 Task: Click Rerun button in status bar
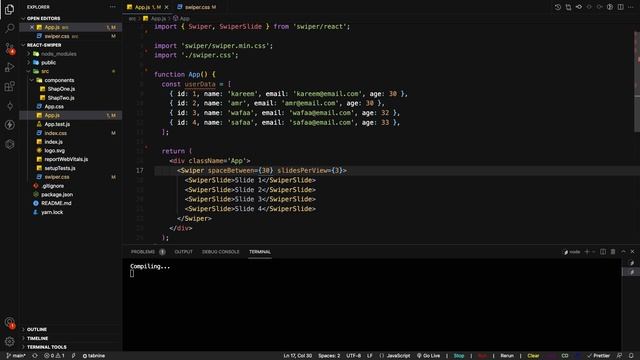click(507, 356)
